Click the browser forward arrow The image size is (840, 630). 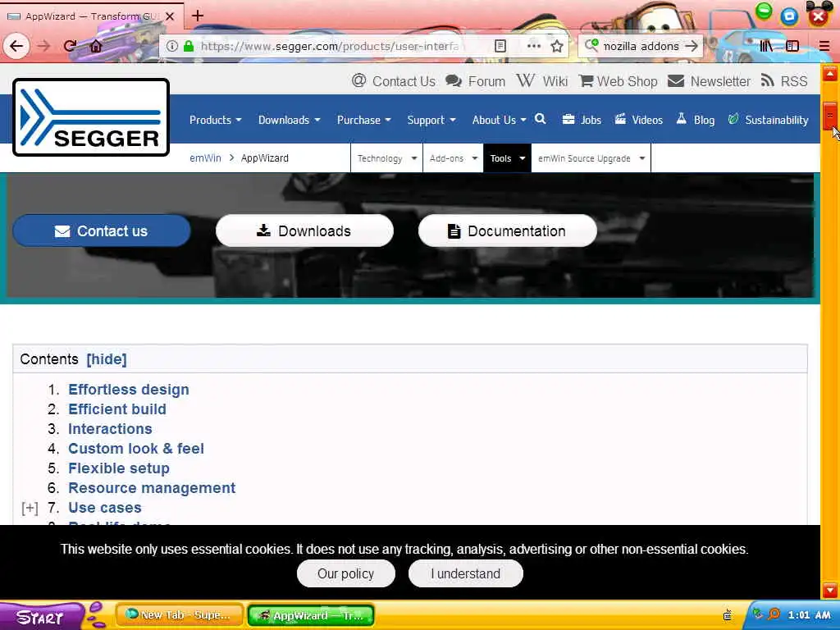44,46
